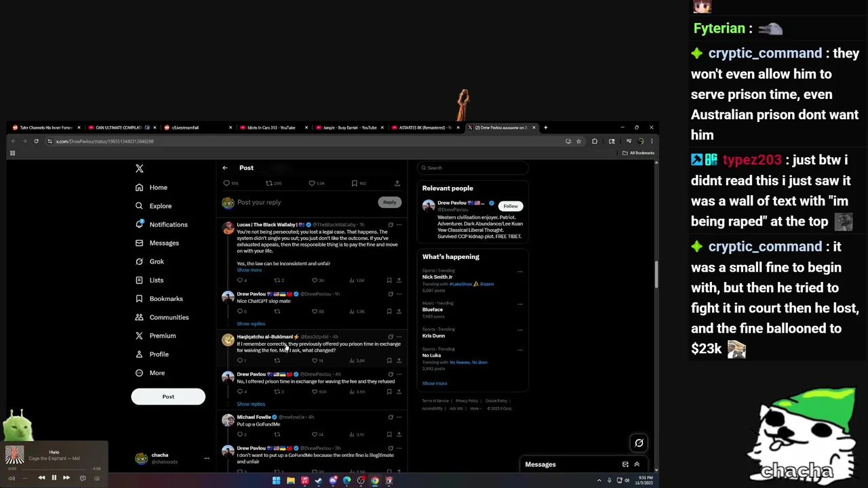Bookmark Haqiqatchu al-Bukimani's reply
Image resolution: width=868 pixels, height=488 pixels.
tap(389, 360)
